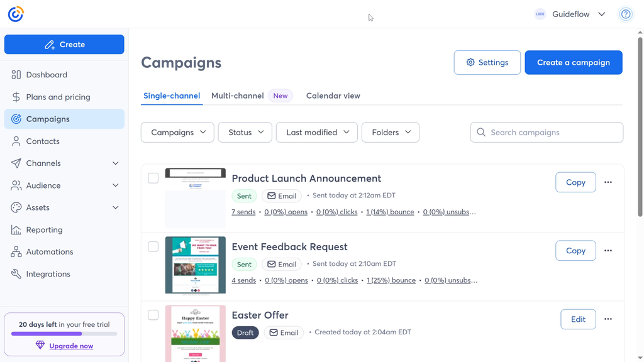Viewport: 644px width, 362px height.
Task: Open the help question mark icon
Action: pos(626,14)
